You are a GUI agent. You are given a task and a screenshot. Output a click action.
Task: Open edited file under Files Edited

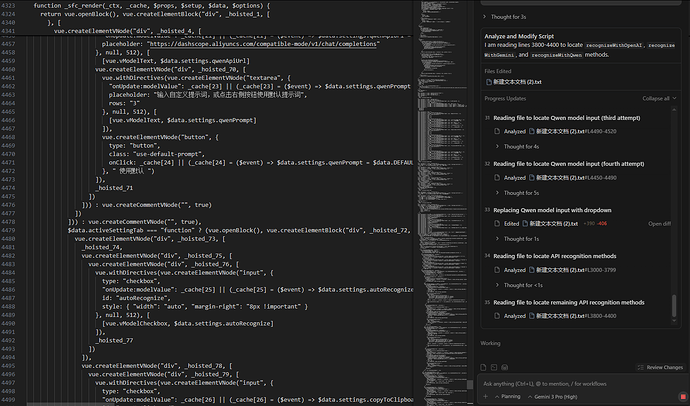(514, 82)
